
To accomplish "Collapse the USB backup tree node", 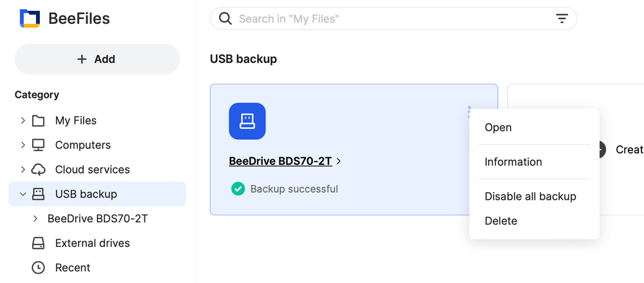I will 23,194.
